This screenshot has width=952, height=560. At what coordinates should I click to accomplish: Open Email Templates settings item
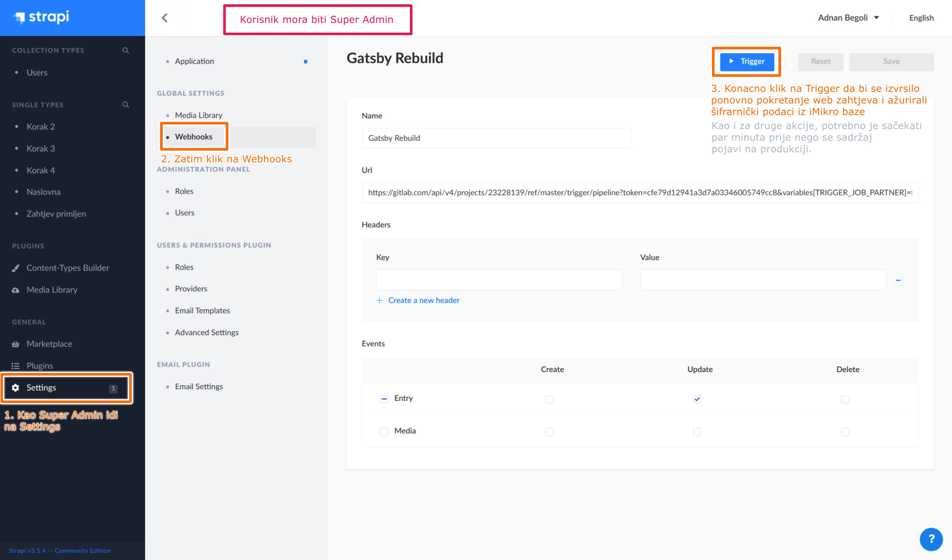click(202, 310)
